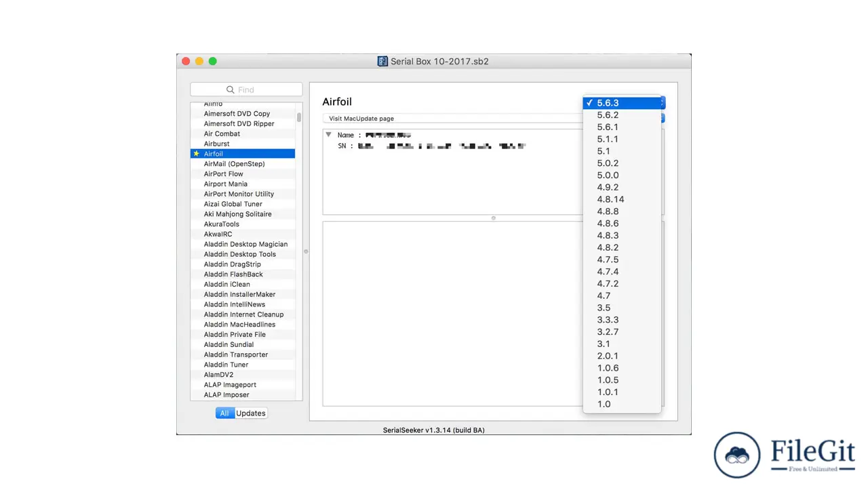This screenshot has width=868, height=488.
Task: Click the magnifier icon in Find field
Action: click(x=231, y=89)
